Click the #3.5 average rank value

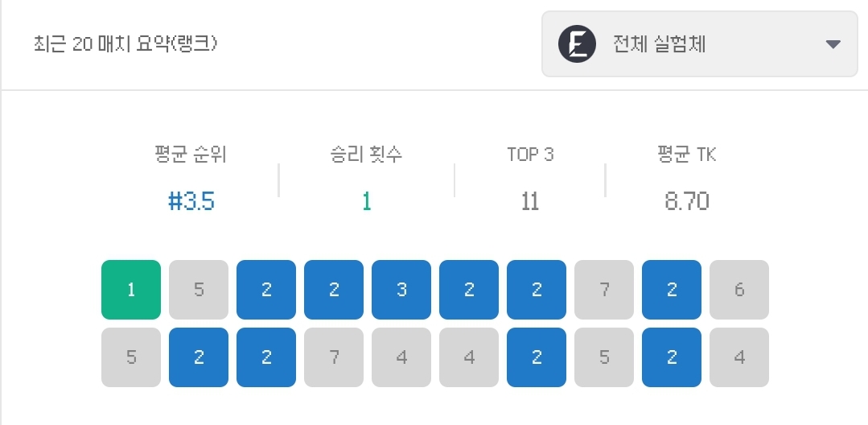(191, 202)
